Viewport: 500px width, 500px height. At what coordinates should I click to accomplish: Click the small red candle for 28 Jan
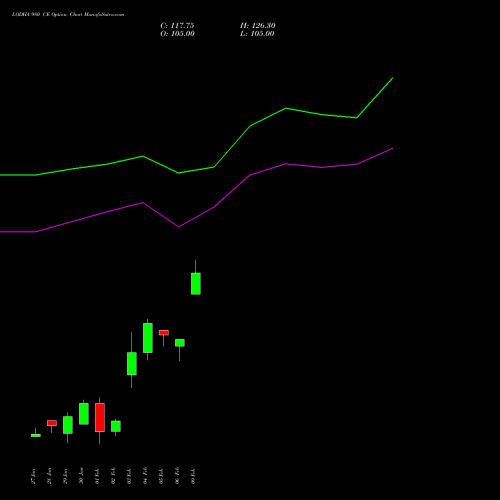(52, 423)
